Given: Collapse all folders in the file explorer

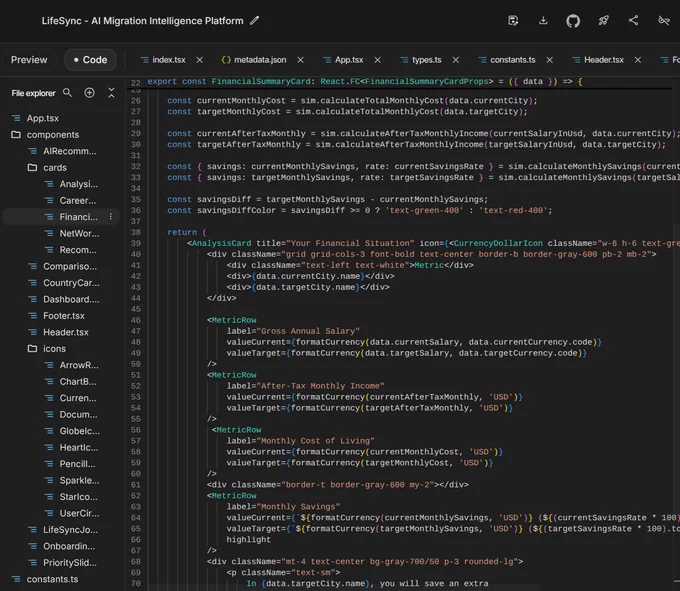Looking at the screenshot, I should coord(111,93).
